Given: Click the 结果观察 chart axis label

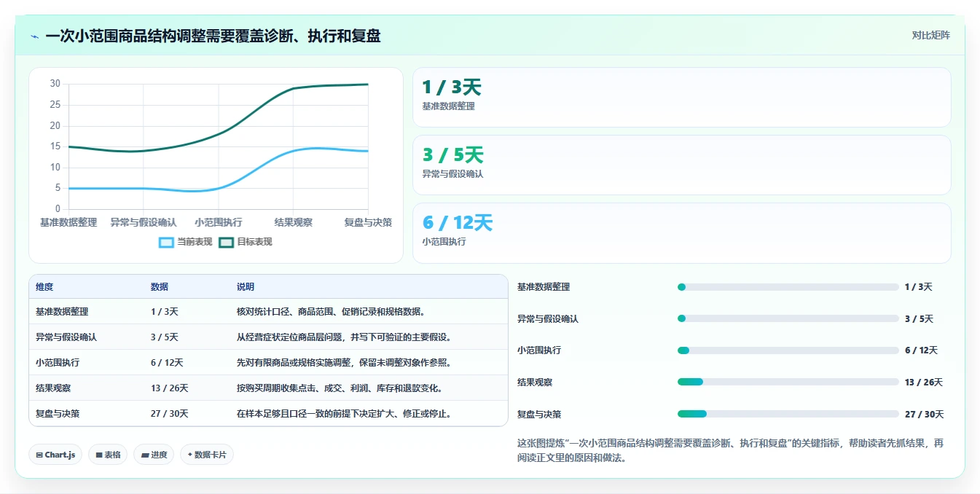Looking at the screenshot, I should pos(294,222).
